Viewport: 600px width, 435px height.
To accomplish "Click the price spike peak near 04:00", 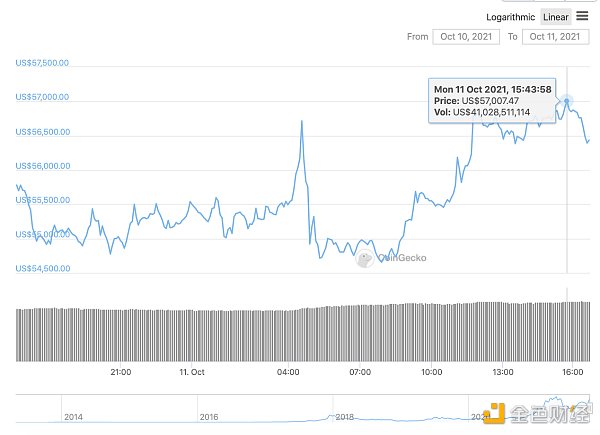I will (x=301, y=122).
